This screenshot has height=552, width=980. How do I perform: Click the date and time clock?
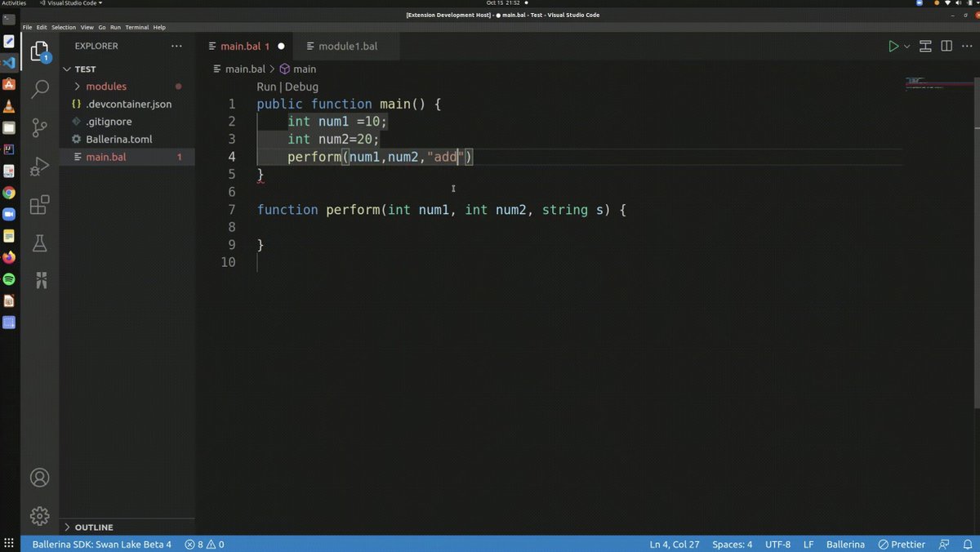pyautogui.click(x=503, y=3)
